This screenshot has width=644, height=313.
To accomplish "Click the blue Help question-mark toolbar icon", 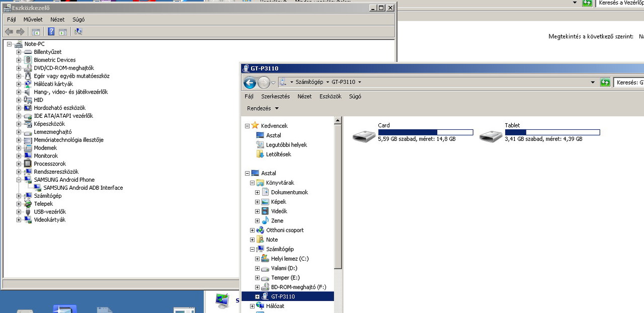I will point(51,32).
